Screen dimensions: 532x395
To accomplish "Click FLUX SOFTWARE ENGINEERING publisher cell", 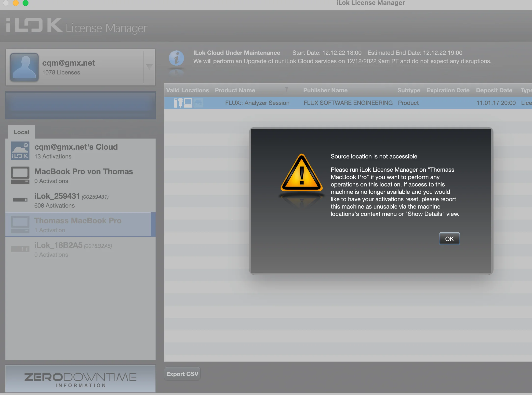I will (x=348, y=103).
